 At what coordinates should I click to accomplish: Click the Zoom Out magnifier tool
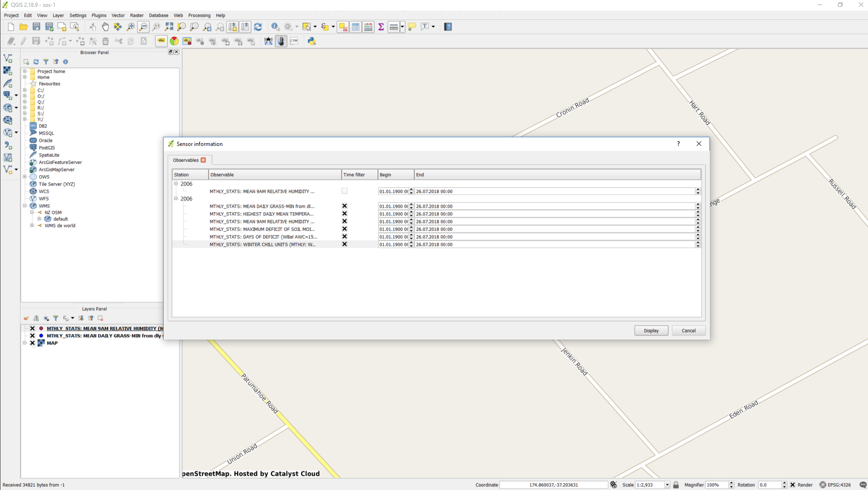pyautogui.click(x=144, y=27)
